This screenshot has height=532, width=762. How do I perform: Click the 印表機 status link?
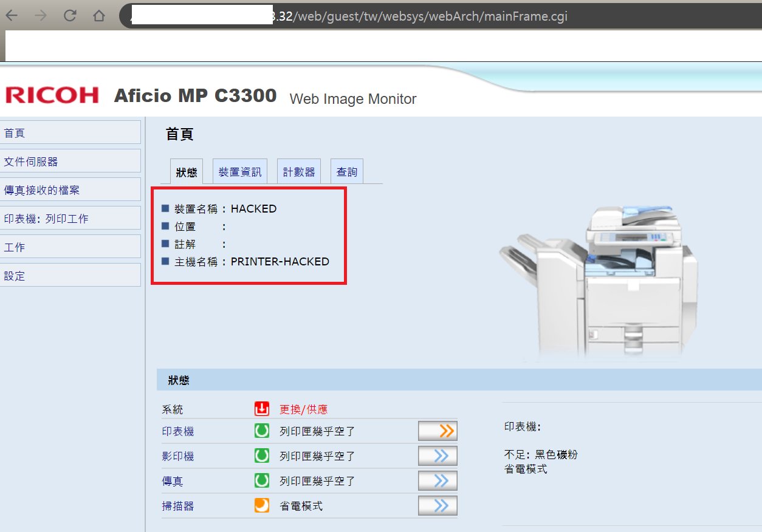(178, 431)
